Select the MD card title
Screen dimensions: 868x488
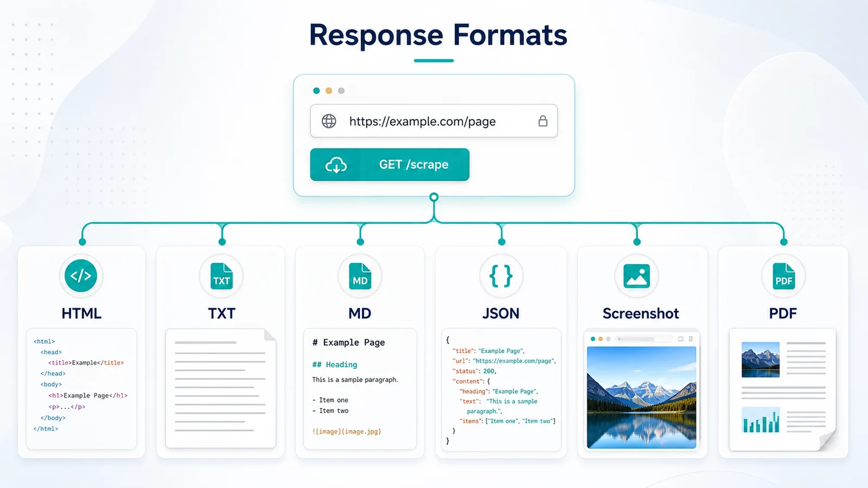coord(360,313)
